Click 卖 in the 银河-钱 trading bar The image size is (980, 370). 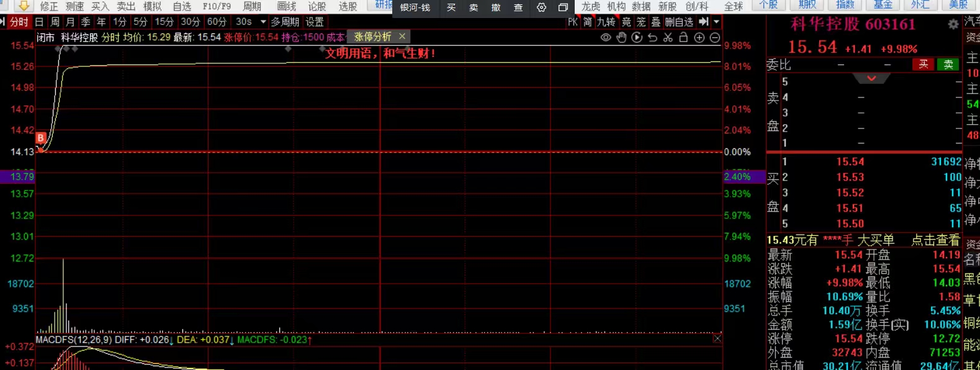(474, 7)
